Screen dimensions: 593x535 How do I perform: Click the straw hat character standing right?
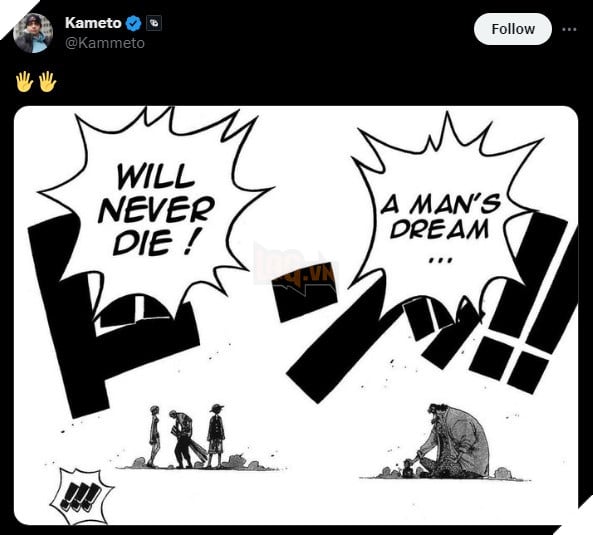[216, 436]
